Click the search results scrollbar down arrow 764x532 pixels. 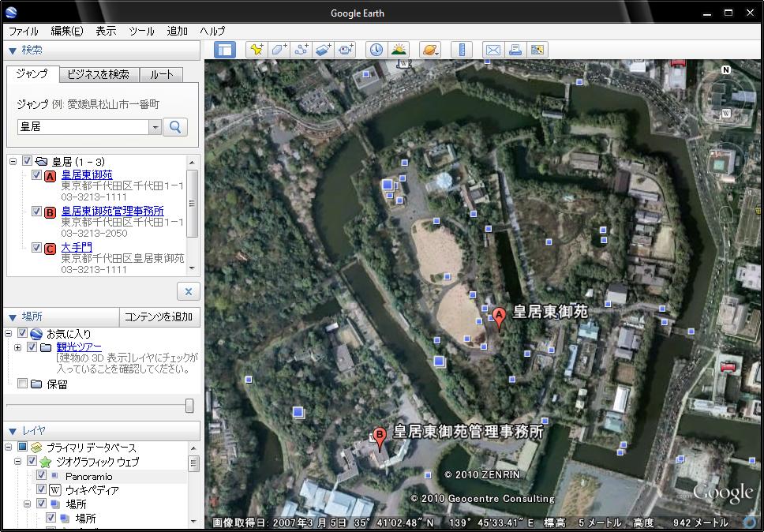coord(192,268)
